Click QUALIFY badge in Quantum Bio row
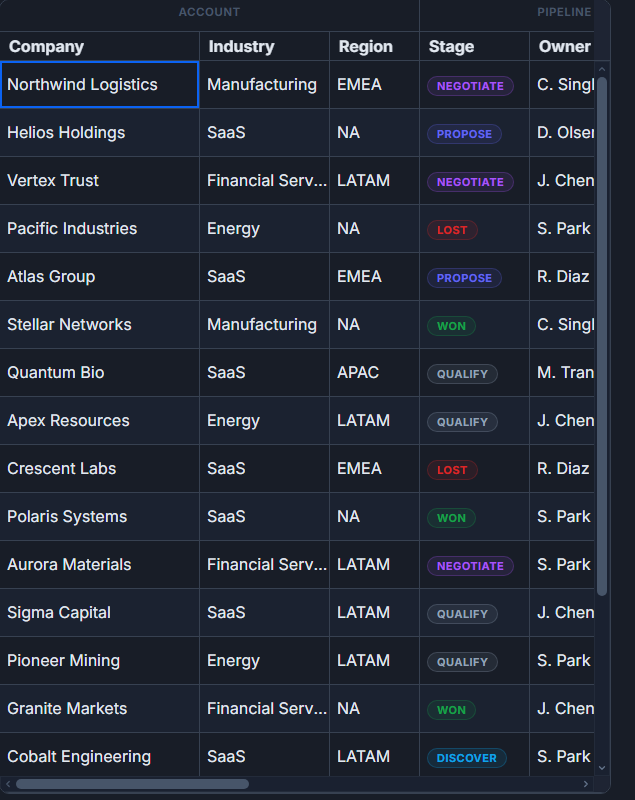 point(462,374)
